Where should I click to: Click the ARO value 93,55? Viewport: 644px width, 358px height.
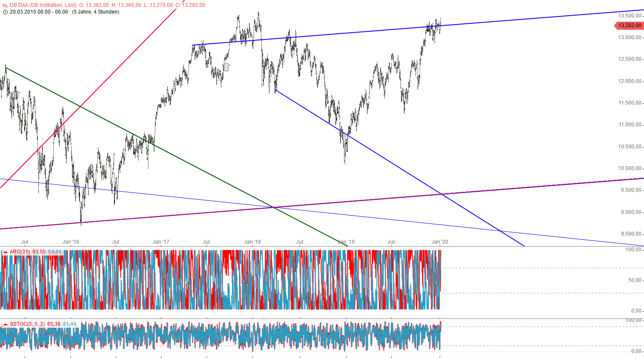(x=39, y=252)
